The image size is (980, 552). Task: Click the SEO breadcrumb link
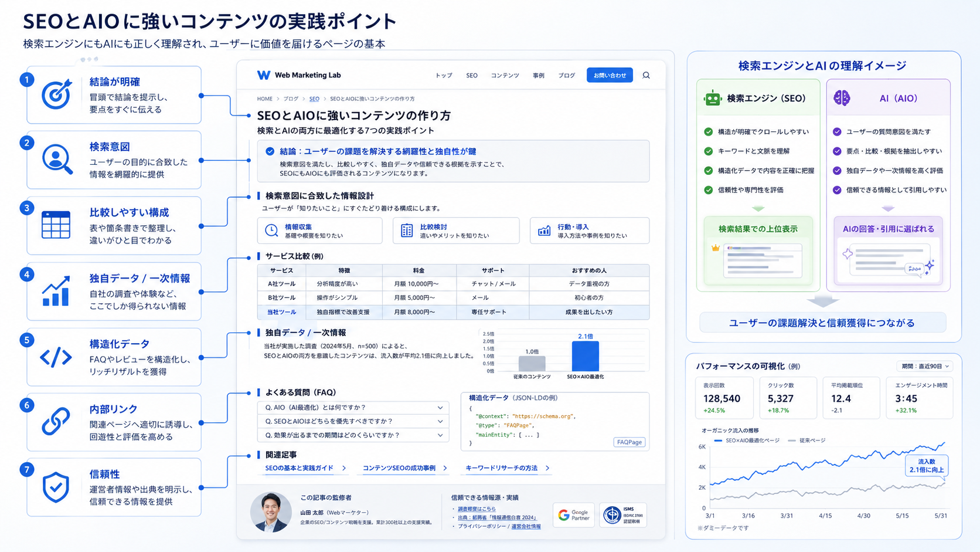pos(314,99)
